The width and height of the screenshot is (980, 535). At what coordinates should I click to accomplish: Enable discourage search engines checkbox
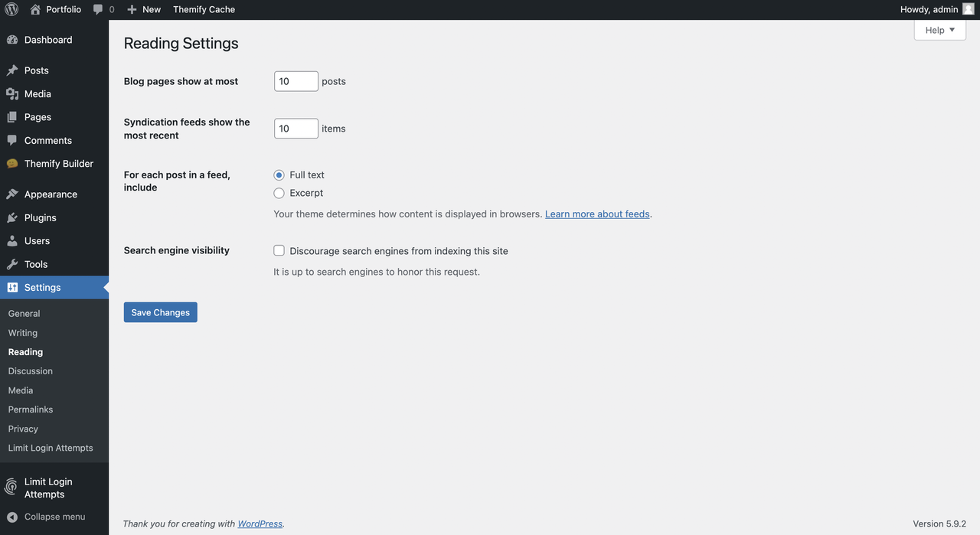pos(279,251)
